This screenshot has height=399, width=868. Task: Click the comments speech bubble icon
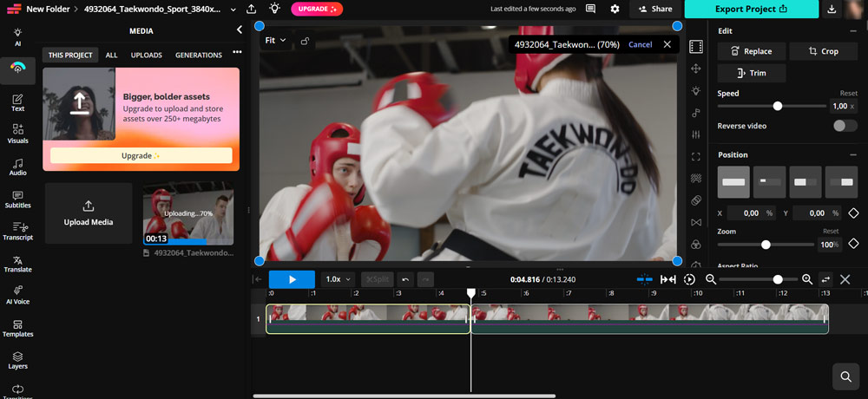[591, 9]
